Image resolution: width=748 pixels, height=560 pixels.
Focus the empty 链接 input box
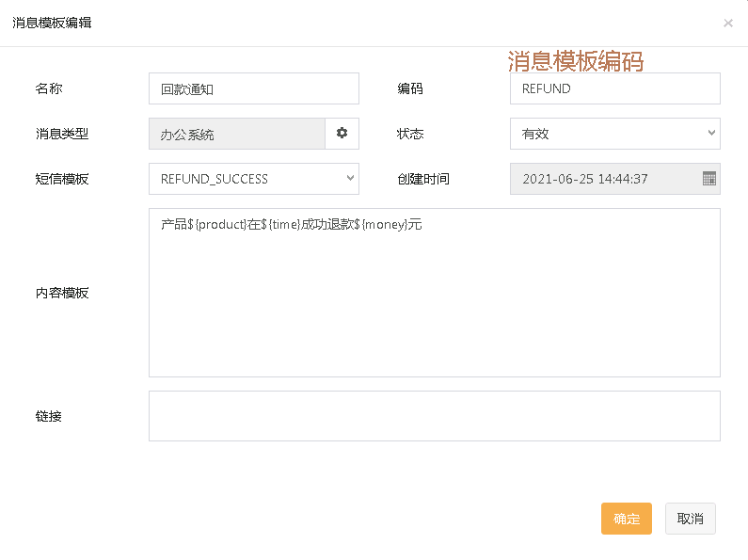pos(434,416)
